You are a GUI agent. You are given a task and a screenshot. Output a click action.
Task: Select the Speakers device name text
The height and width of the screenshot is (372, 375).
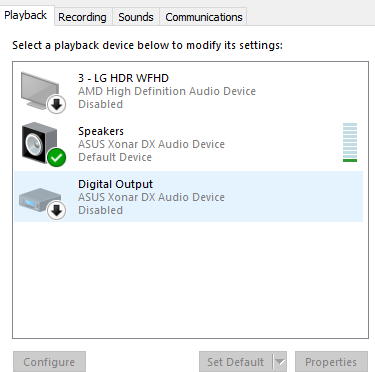[x=101, y=131]
